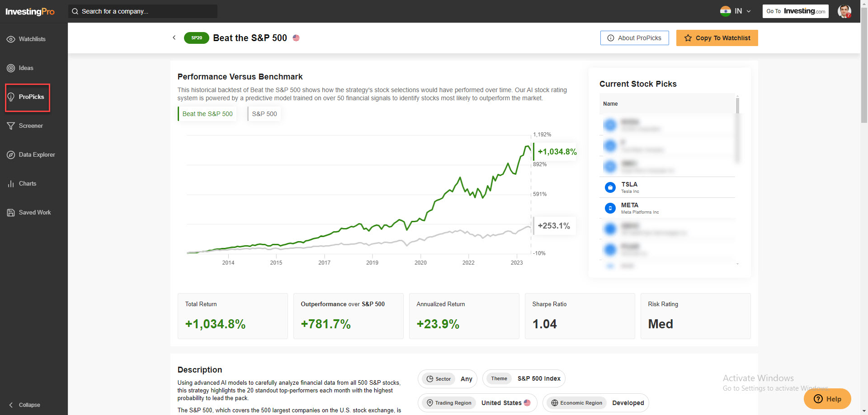Click the India flag icon
Screen dimensions: 868x415
(x=726, y=11)
